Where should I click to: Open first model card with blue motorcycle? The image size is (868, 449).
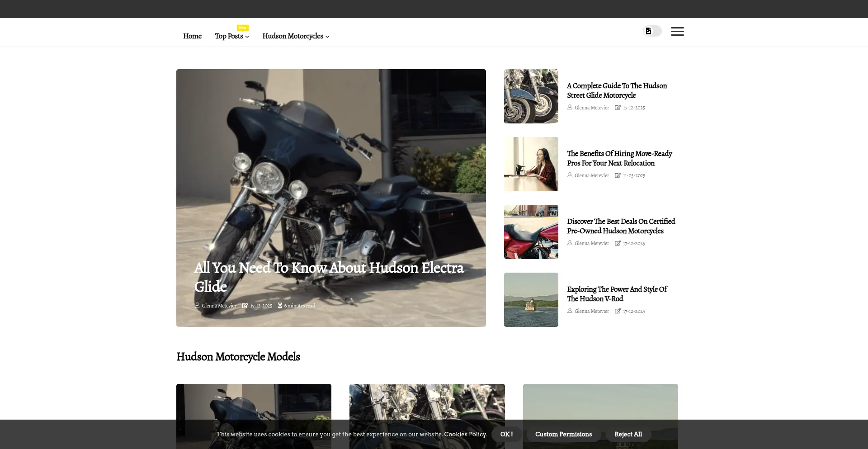click(254, 402)
